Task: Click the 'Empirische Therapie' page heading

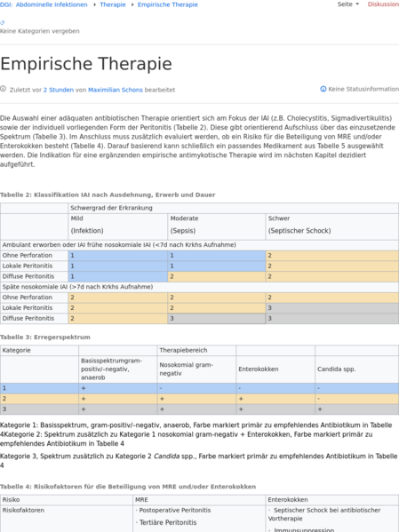Action: [x=86, y=64]
